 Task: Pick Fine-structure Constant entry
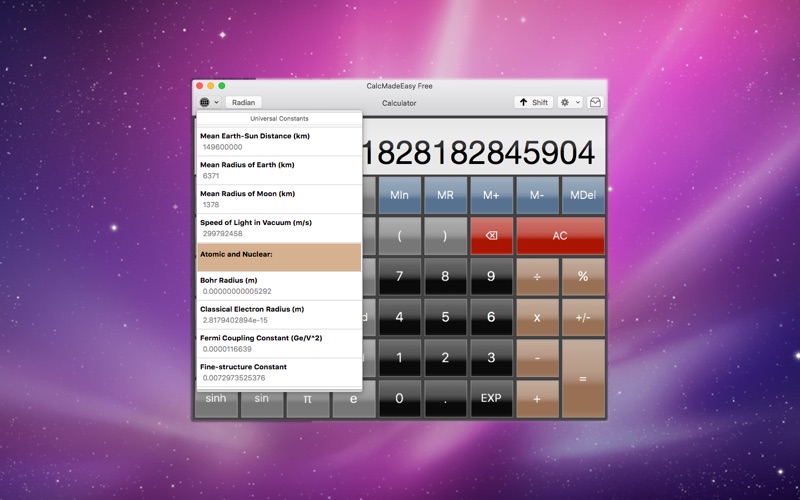point(278,372)
